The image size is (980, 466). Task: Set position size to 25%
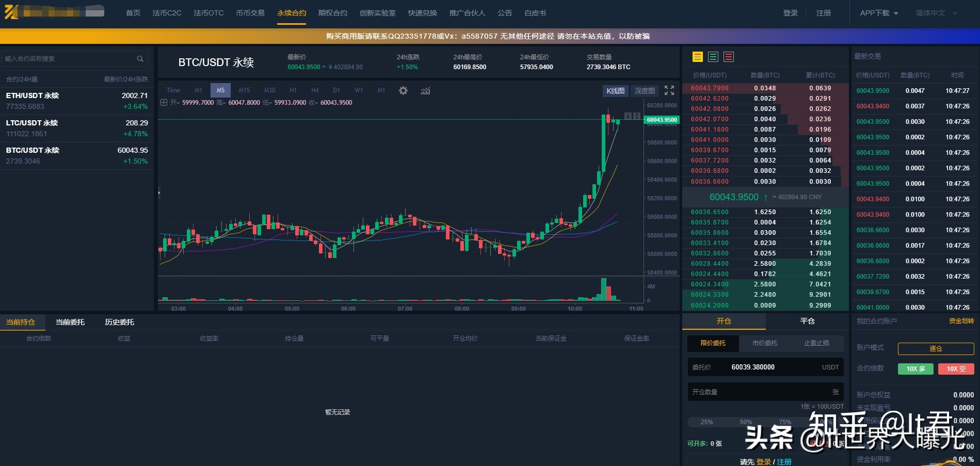tap(707, 422)
